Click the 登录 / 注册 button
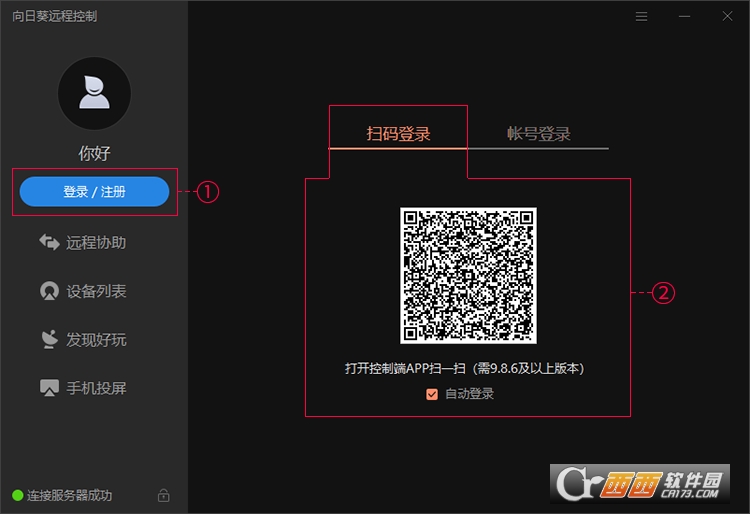The image size is (750, 514). tap(94, 192)
